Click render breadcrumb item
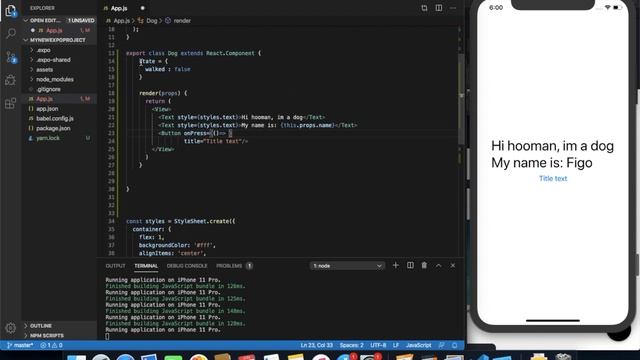This screenshot has height=360, width=640. click(x=182, y=20)
